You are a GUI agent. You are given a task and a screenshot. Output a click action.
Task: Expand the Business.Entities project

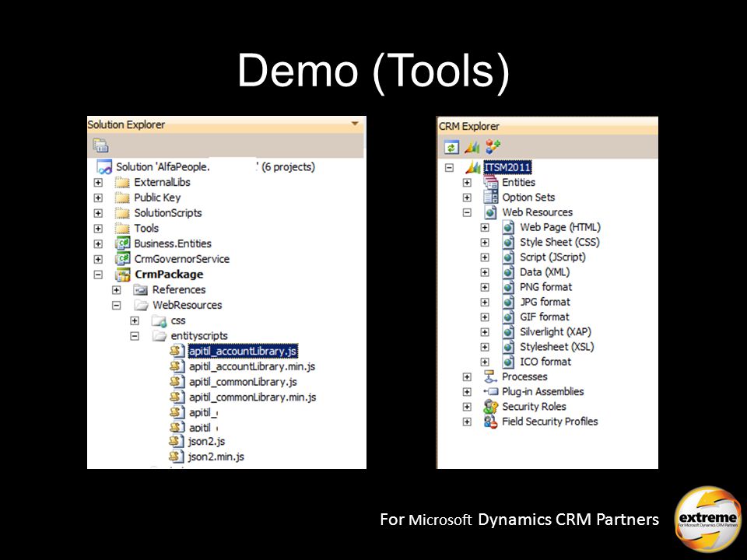tap(98, 243)
